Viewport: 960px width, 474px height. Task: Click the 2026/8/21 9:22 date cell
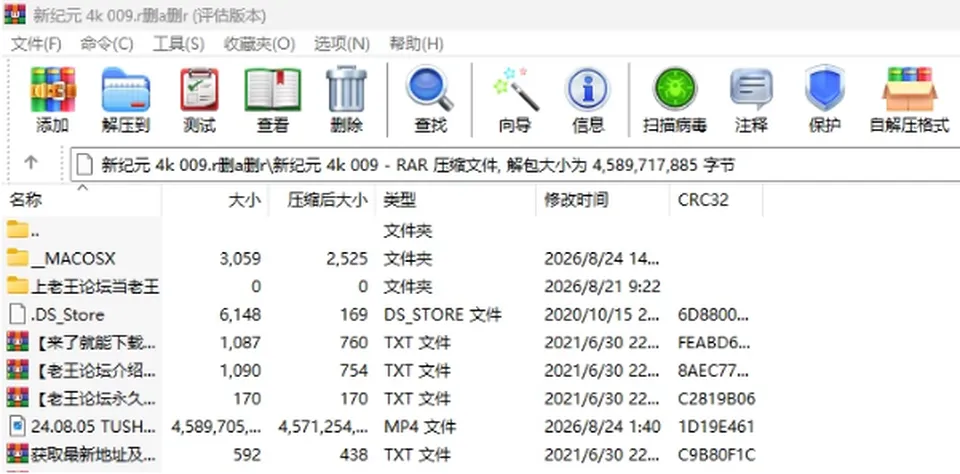click(602, 287)
